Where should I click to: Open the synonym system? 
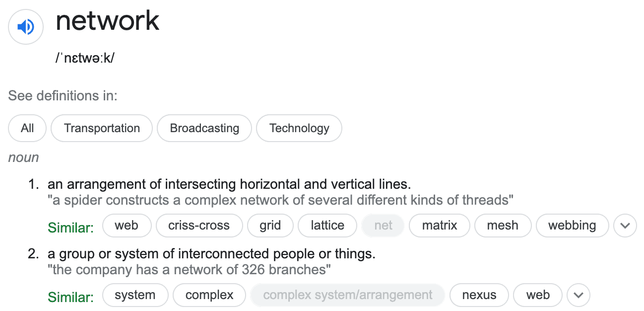(x=135, y=295)
